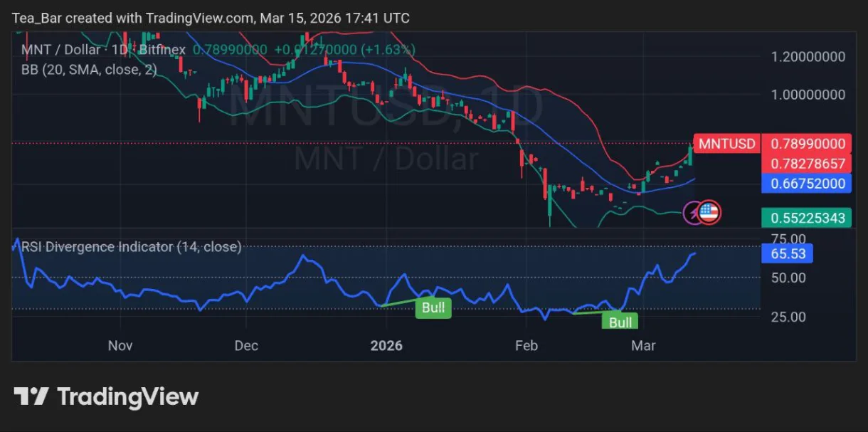Click the 2026 label on time axis

[x=386, y=346]
